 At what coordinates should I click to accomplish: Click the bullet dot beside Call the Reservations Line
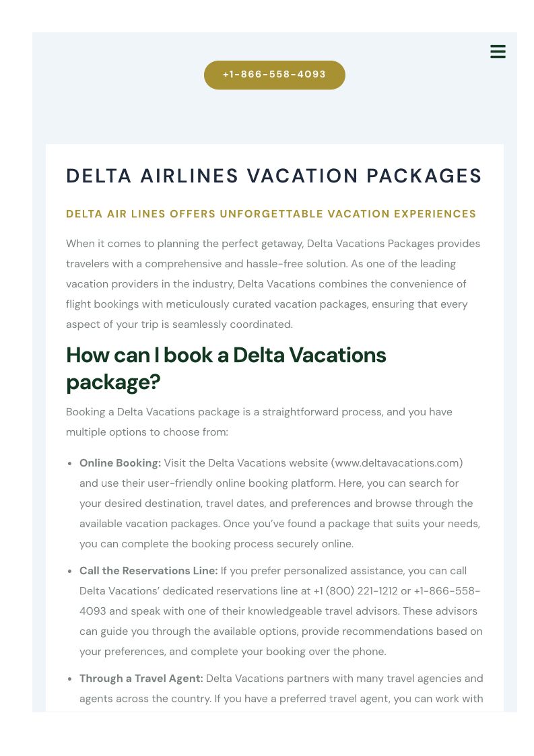(x=70, y=572)
